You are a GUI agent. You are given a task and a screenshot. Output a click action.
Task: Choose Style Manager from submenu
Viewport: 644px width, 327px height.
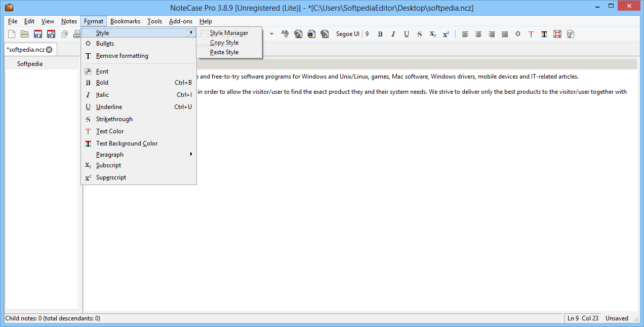coord(229,33)
